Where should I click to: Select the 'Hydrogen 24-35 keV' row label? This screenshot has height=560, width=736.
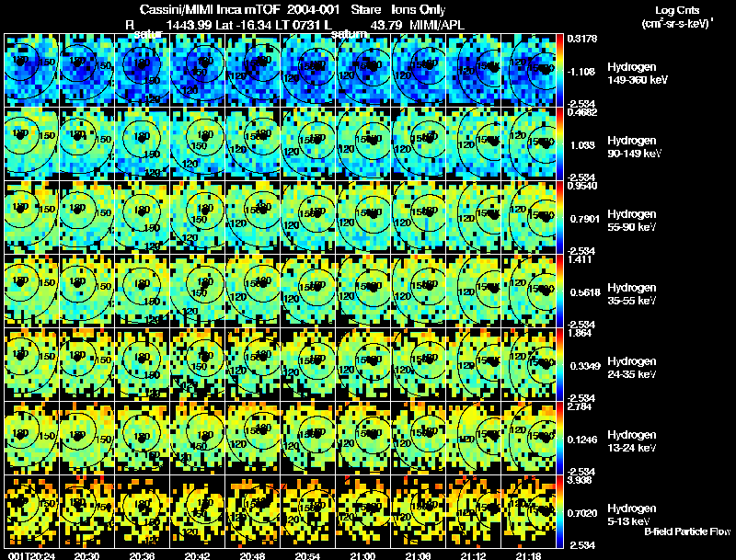(x=632, y=368)
